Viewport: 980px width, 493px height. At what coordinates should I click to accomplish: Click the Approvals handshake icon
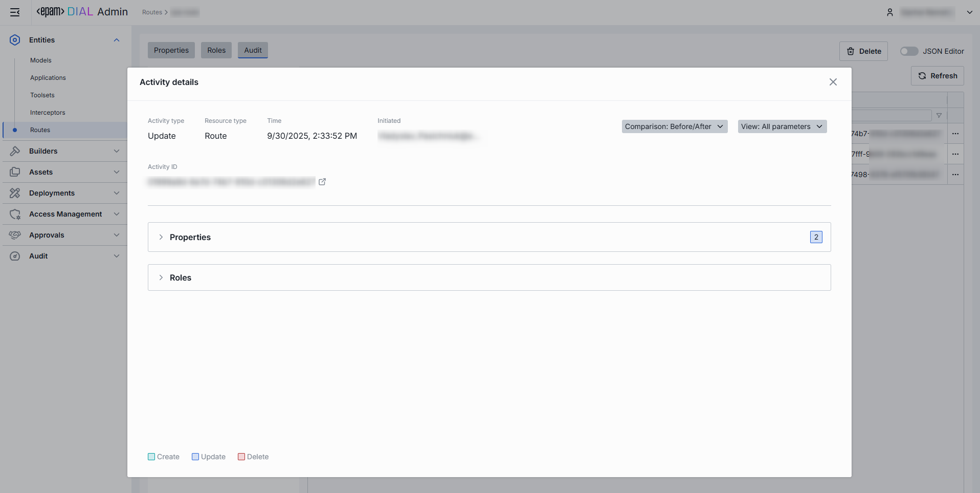(x=15, y=235)
